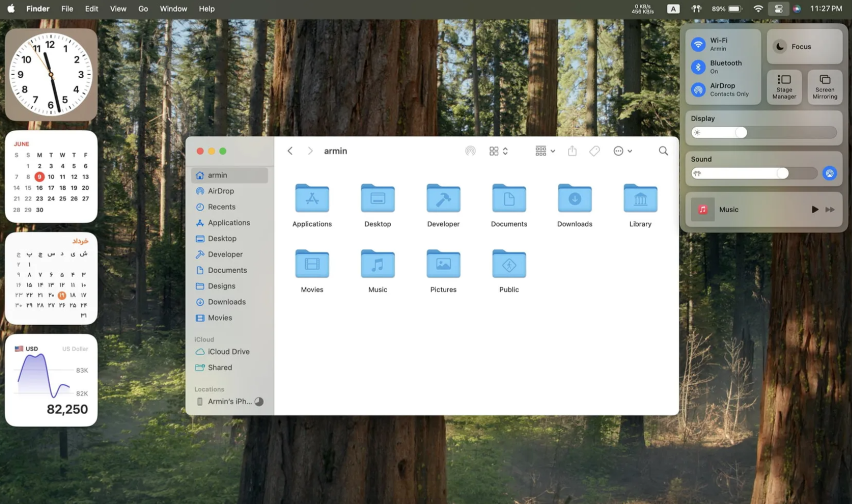Turn off Bluetooth in Control Center
This screenshot has height=504, width=852.
[698, 67]
